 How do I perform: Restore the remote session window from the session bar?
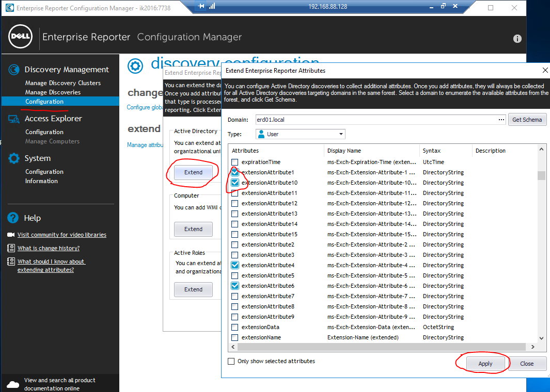tap(444, 6)
